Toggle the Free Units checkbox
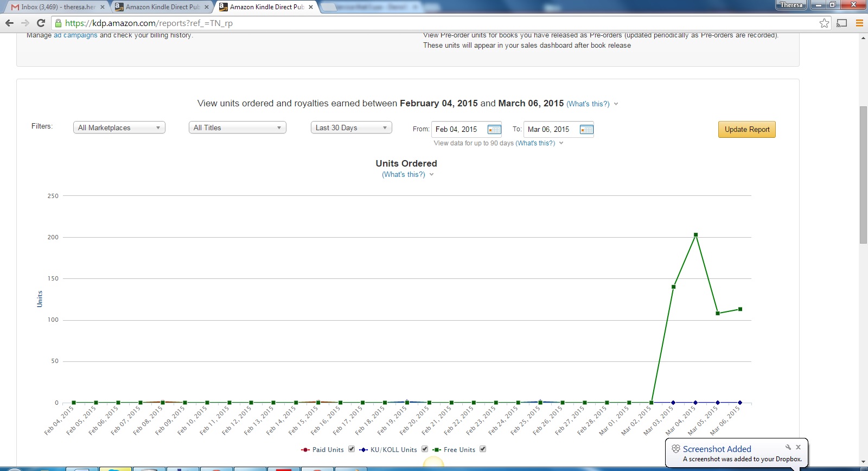The image size is (868, 471). coord(483,449)
